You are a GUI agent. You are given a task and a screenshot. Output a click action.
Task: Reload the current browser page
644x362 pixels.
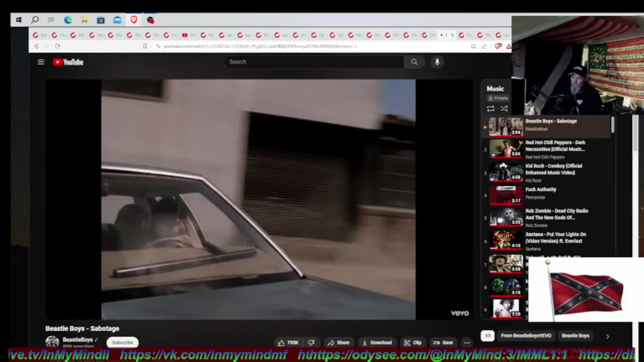[x=57, y=46]
